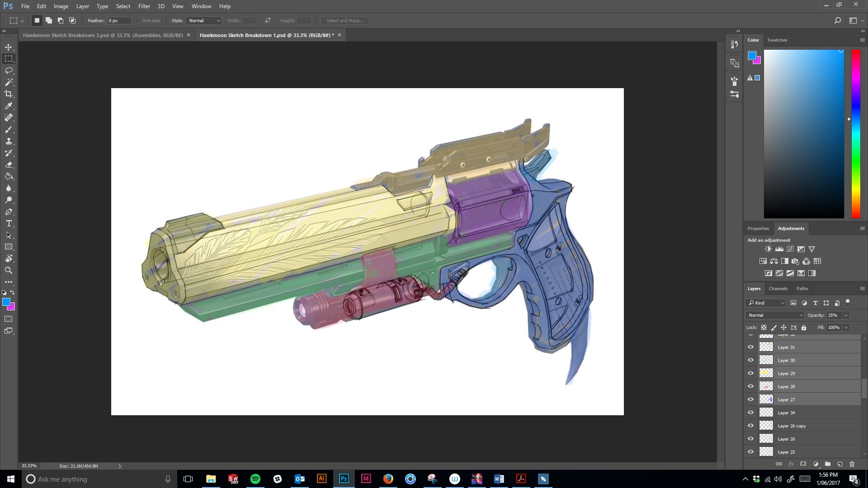Switch to the Channels tab

(778, 289)
